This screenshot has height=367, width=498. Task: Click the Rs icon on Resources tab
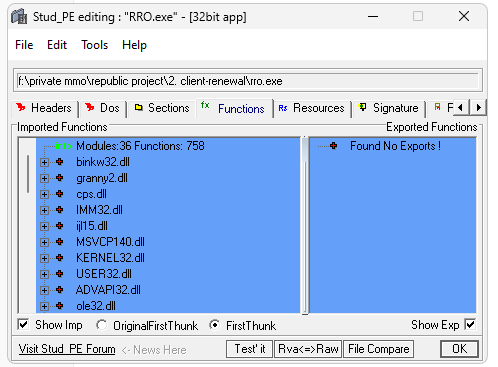tap(283, 108)
